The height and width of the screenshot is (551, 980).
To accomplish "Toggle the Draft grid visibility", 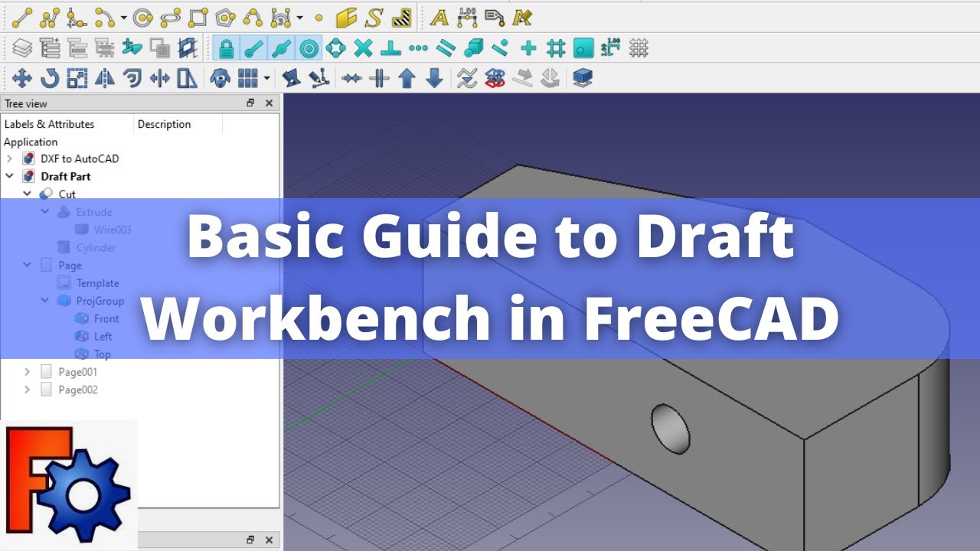I will (639, 48).
